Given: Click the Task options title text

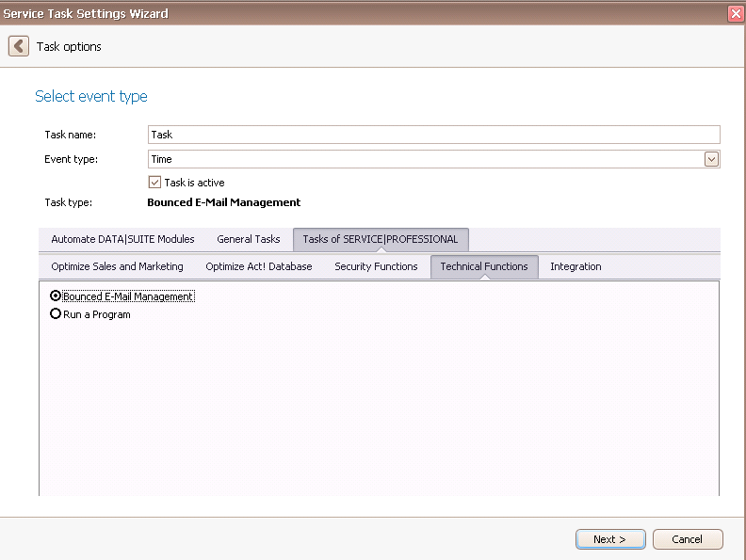Looking at the screenshot, I should pos(69,46).
